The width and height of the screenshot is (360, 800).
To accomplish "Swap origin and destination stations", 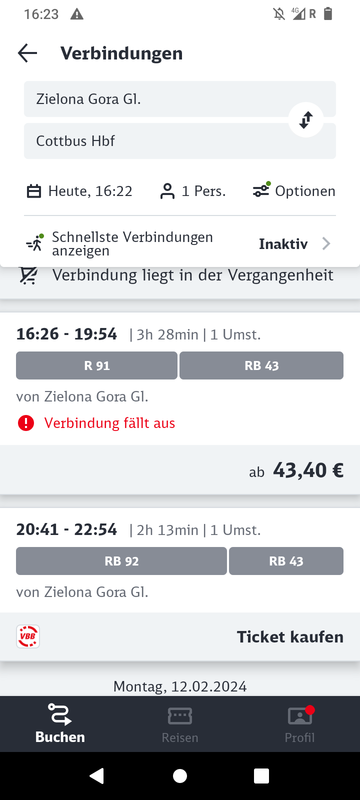I will pyautogui.click(x=305, y=120).
